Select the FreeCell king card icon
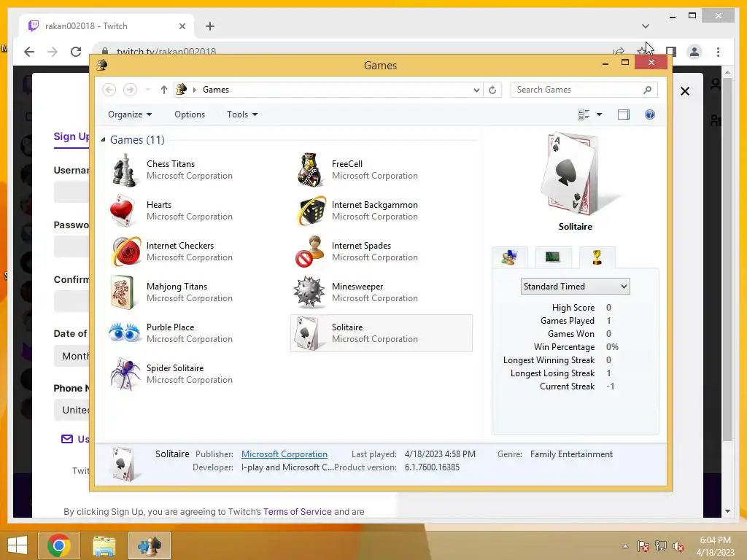 click(x=309, y=170)
